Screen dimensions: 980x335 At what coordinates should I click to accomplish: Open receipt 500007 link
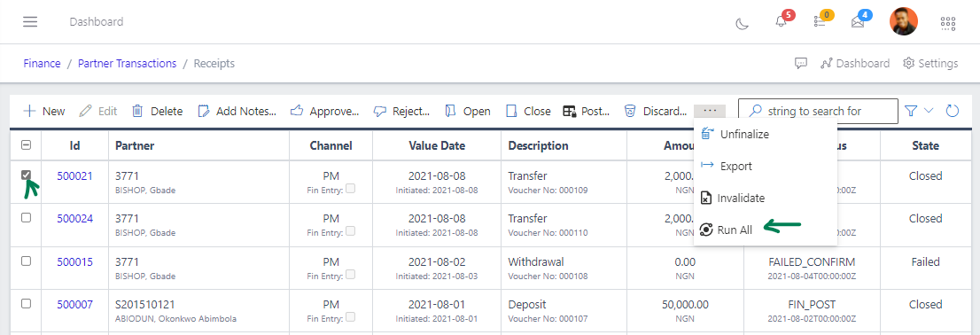pos(74,304)
